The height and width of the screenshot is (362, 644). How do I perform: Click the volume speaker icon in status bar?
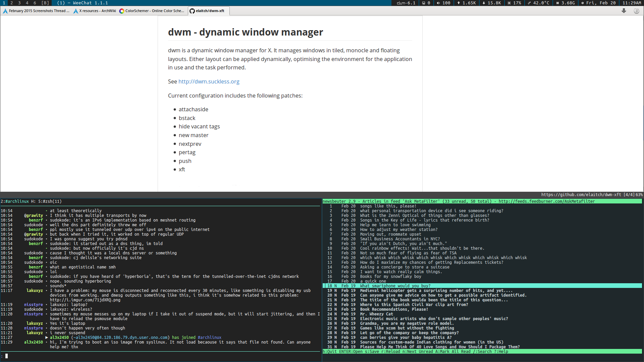438,3
